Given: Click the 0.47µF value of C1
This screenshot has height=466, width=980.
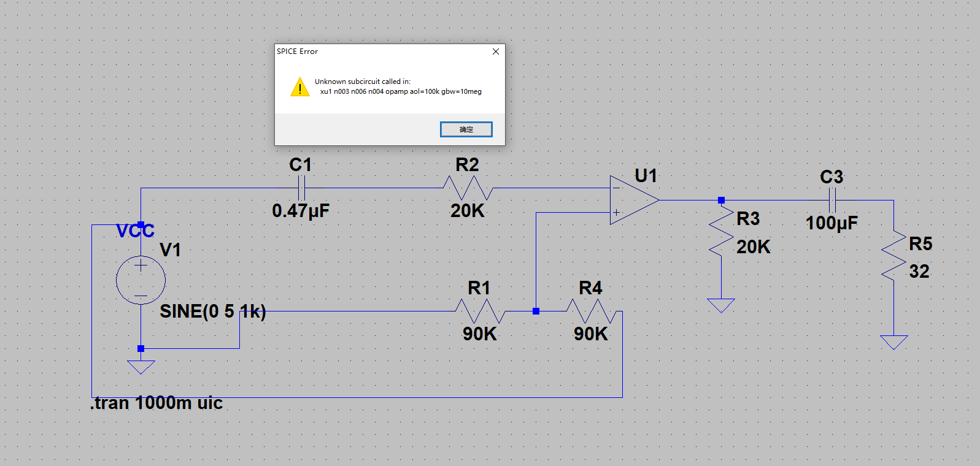Looking at the screenshot, I should [301, 211].
